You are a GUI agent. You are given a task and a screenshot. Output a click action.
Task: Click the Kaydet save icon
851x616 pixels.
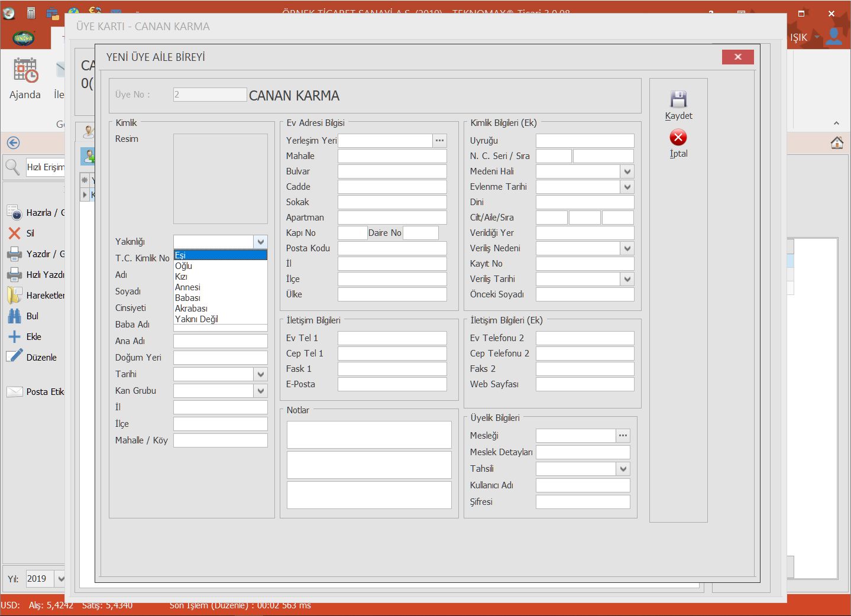[x=678, y=99]
